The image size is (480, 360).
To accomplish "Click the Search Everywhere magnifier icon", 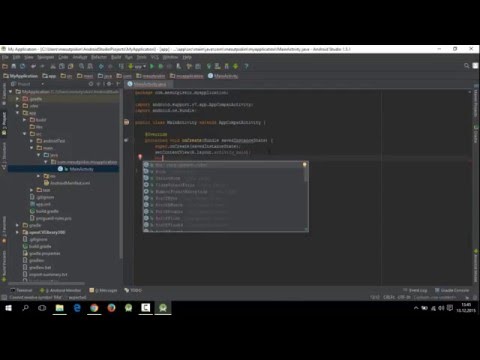I will [x=467, y=66].
